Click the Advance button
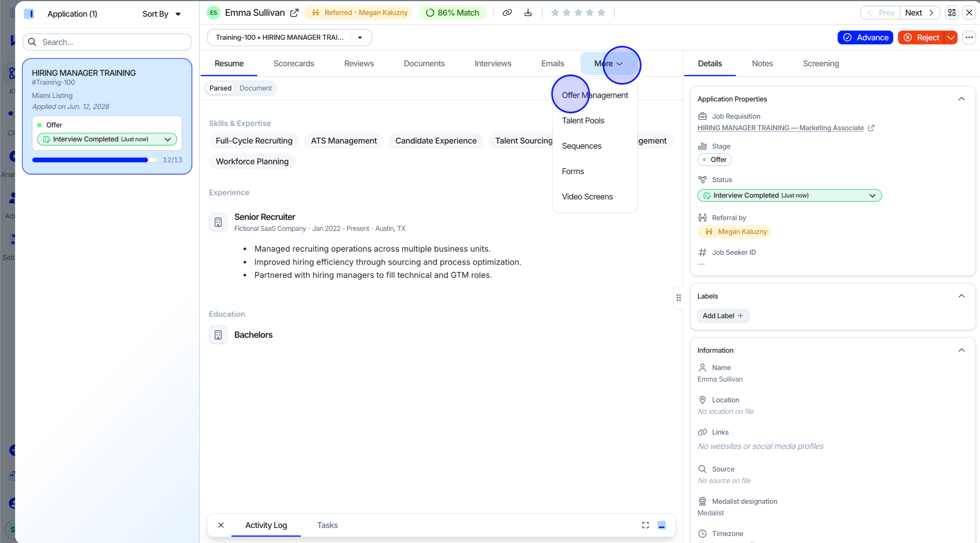Image resolution: width=980 pixels, height=543 pixels. pyautogui.click(x=865, y=37)
